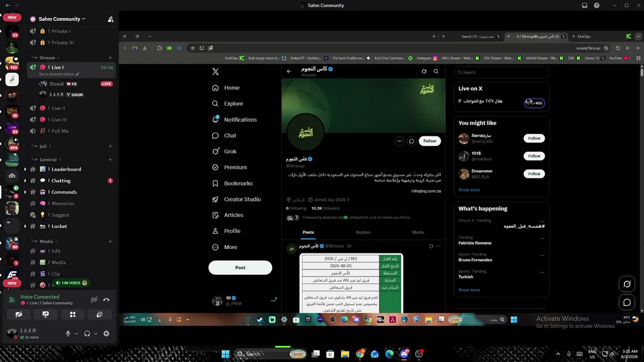This screenshot has height=362, width=644.
Task: Click the browser reload button
Action: point(618,48)
